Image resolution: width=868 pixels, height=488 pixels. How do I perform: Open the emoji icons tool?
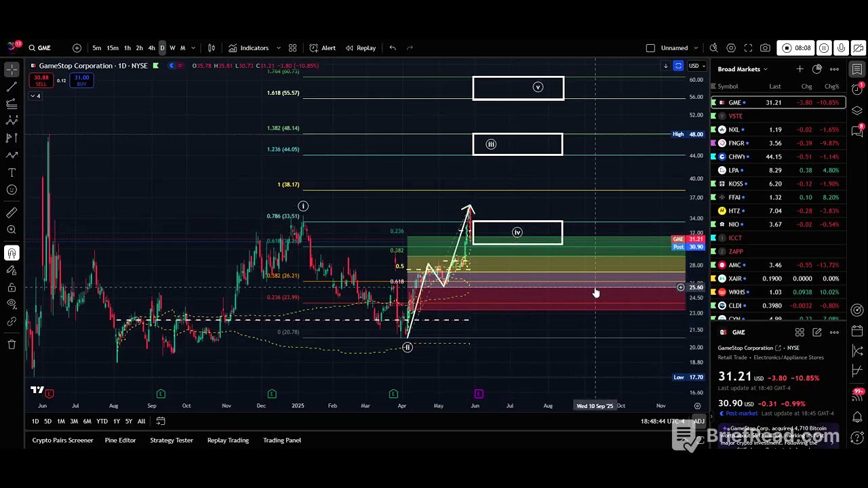12,190
